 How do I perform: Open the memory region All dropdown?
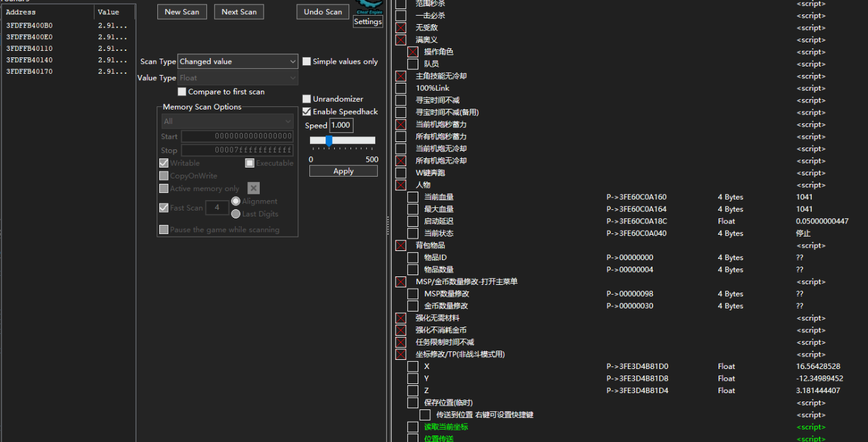click(227, 121)
